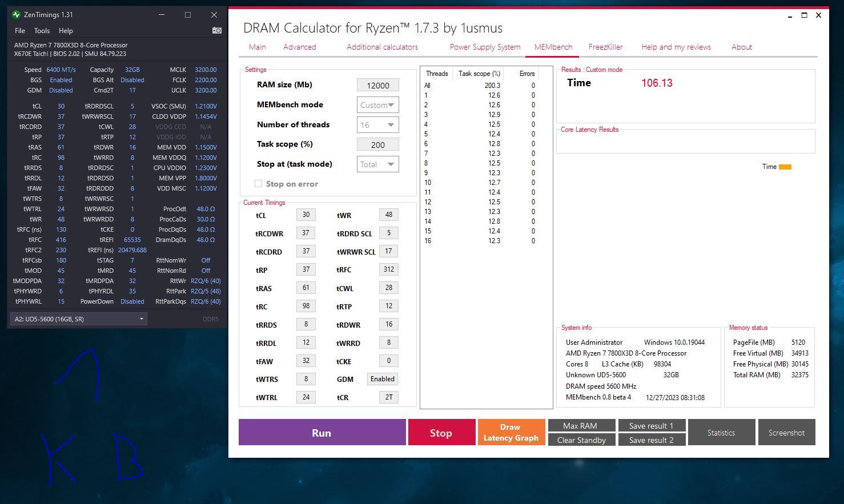
Task: Open the Stop at (task mode) dropdown
Action: coord(377,164)
